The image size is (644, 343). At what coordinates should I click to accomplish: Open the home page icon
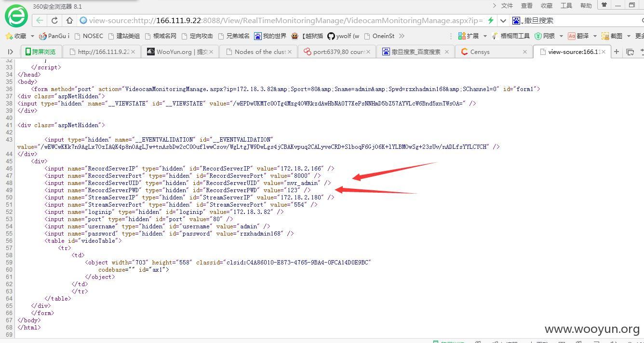pyautogui.click(x=69, y=20)
